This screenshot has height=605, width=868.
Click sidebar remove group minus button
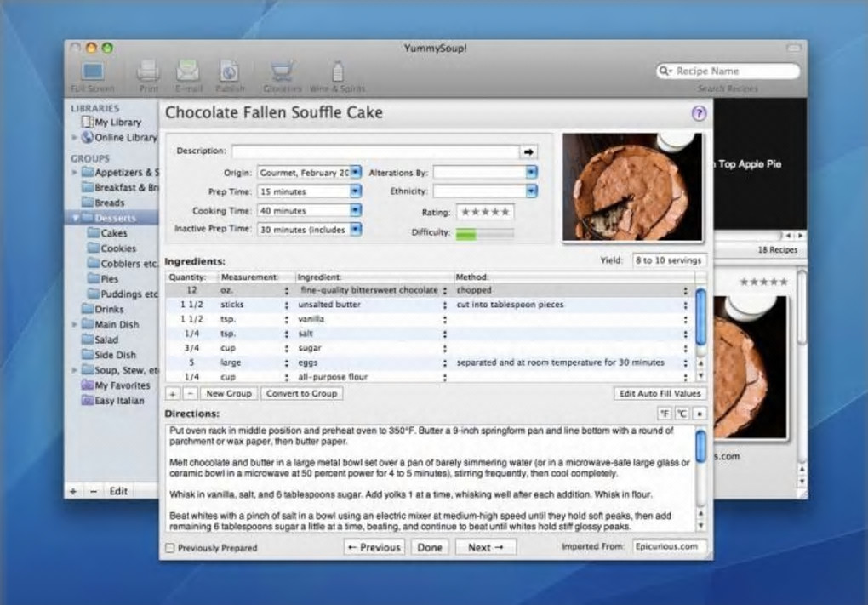pyautogui.click(x=94, y=491)
